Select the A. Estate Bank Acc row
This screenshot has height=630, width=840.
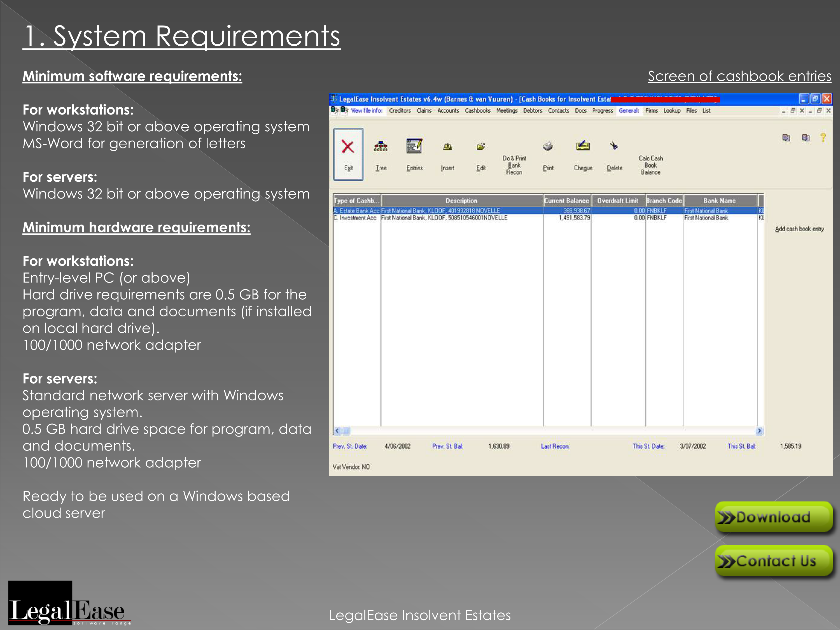pos(548,210)
